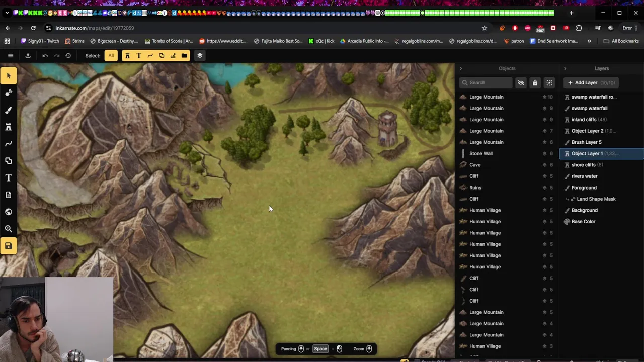Click the layers stack toolbar button
This screenshot has width=644, height=362.
click(200, 56)
